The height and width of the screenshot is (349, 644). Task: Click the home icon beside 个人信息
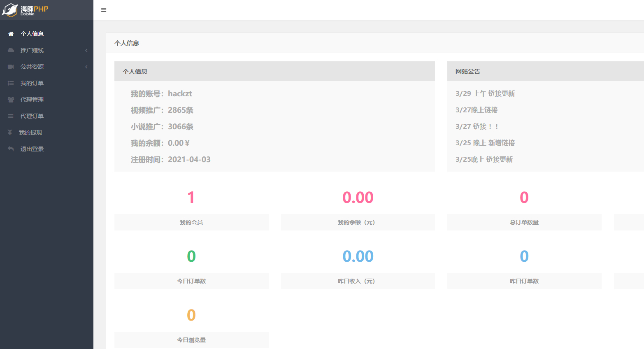tap(11, 34)
